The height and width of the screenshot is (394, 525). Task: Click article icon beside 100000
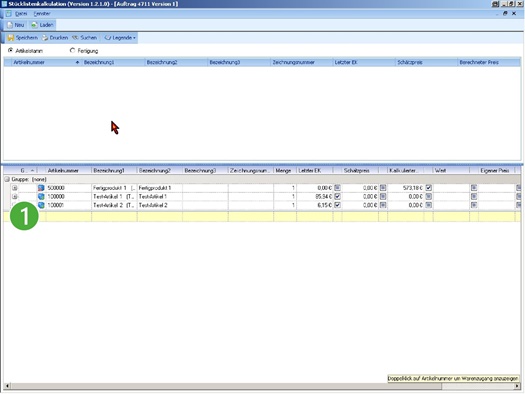point(41,196)
